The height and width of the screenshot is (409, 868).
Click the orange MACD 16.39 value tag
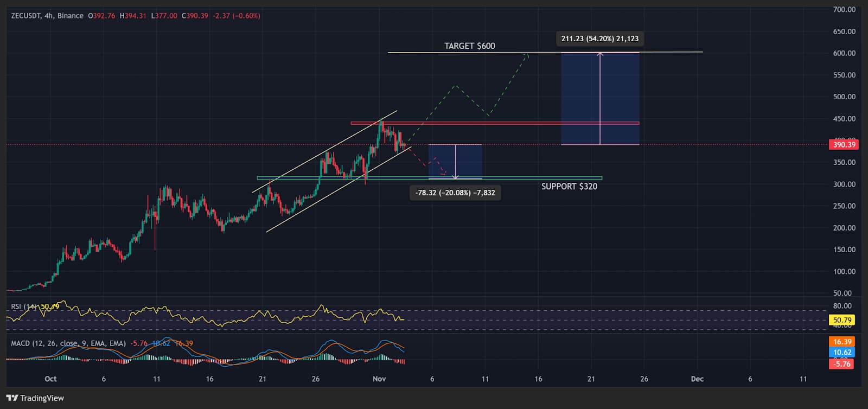tap(842, 342)
